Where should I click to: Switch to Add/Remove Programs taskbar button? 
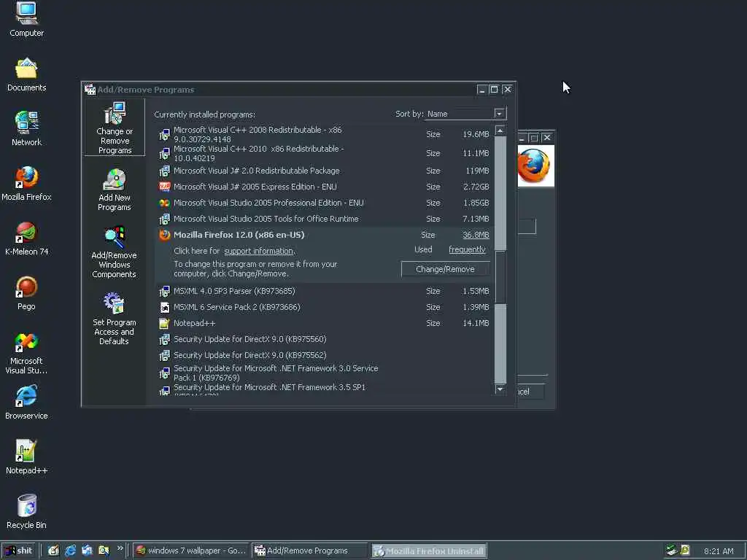(309, 551)
